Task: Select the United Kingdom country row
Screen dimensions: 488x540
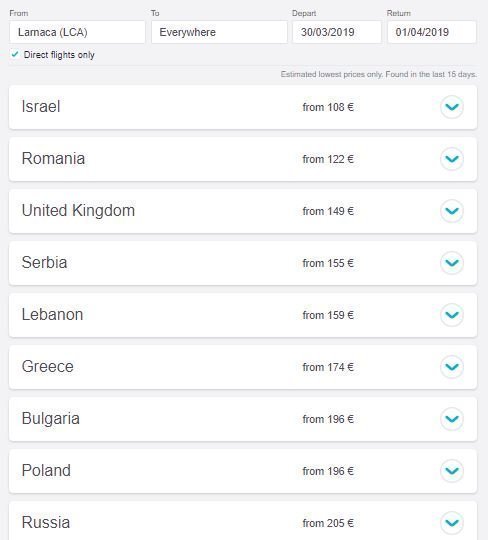Action: coord(243,211)
